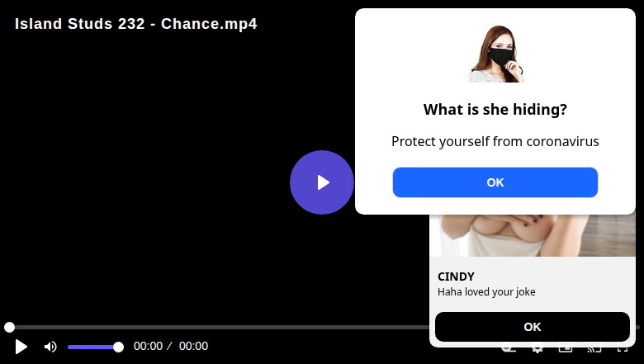Start the video with the large center play button
644x364 pixels.
322,182
